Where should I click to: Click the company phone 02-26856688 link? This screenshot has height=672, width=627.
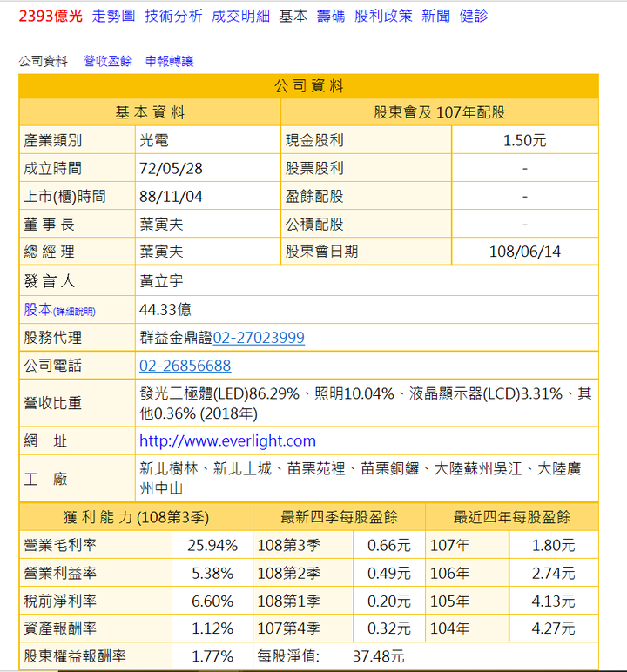tap(185, 366)
